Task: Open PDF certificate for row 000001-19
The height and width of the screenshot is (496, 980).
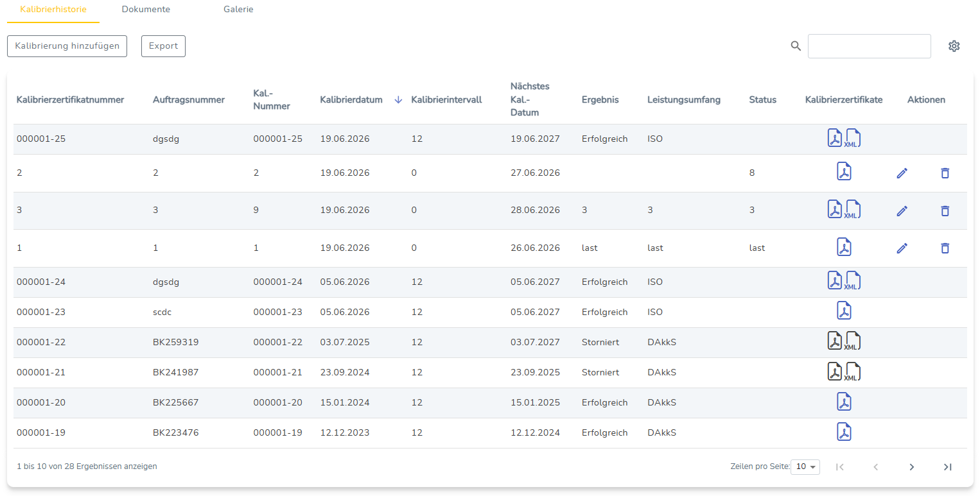Action: coord(844,432)
